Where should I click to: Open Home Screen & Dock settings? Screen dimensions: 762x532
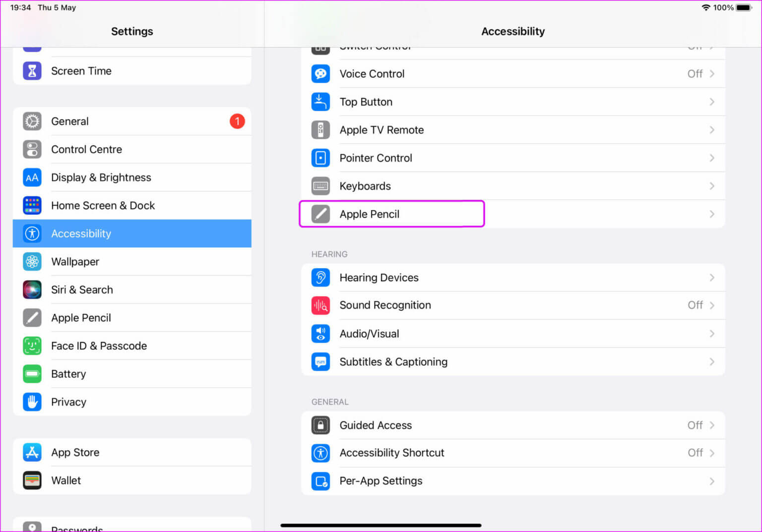pos(132,205)
